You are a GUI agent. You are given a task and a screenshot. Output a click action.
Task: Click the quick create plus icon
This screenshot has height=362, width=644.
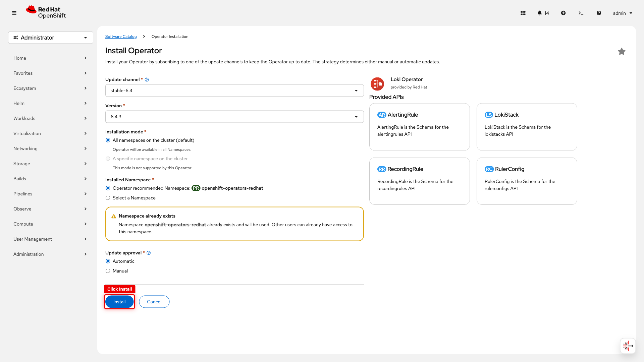563,13
